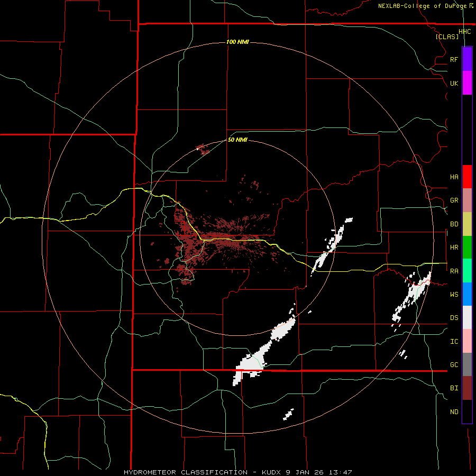Click the DS white legend swatch
476x476 pixels.
467,317
